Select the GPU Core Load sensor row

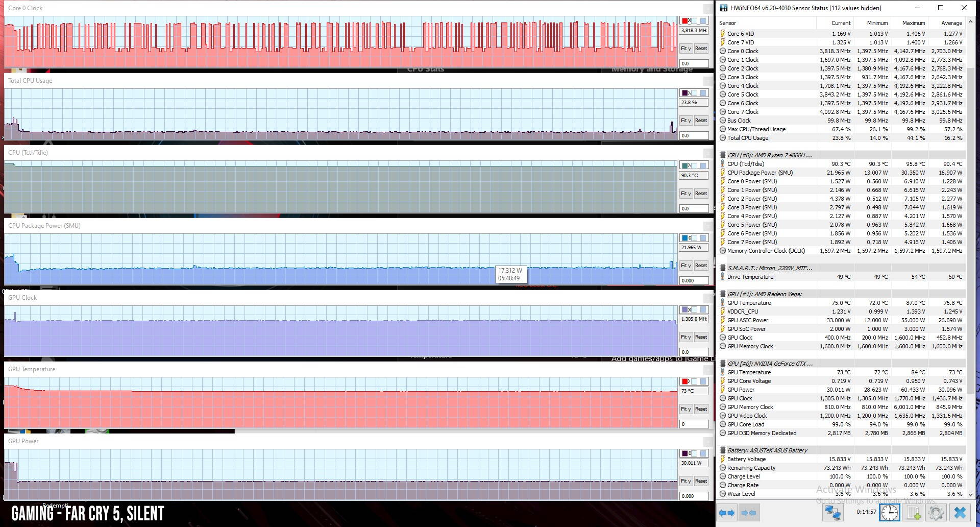[x=745, y=424]
